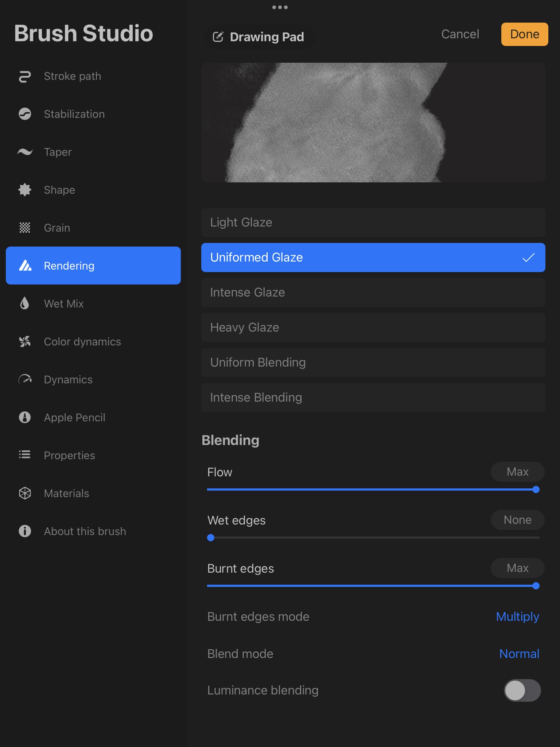Screen dimensions: 560x747
Task: Change Blend mode from Normal
Action: [x=519, y=654]
